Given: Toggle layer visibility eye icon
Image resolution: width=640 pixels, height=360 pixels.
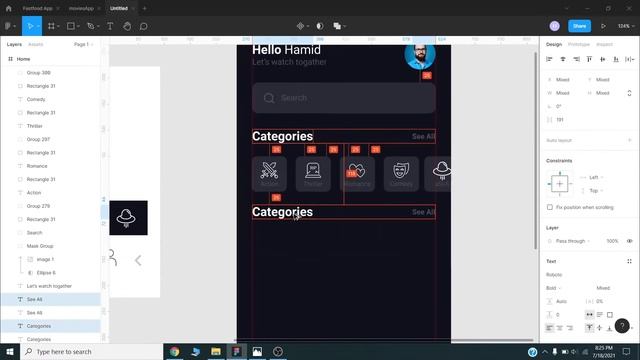Looking at the screenshot, I should pos(629,241).
